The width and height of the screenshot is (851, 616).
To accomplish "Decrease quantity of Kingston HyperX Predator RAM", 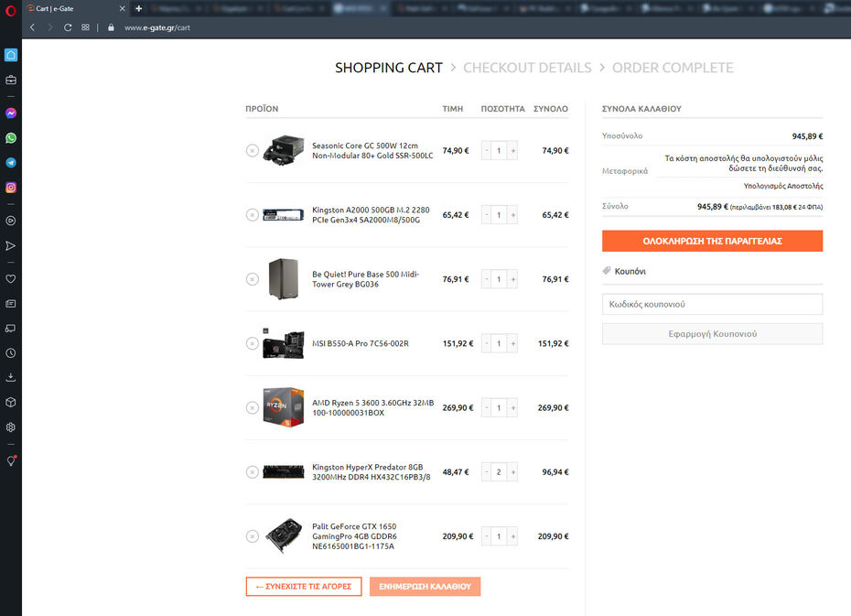I will [x=486, y=472].
